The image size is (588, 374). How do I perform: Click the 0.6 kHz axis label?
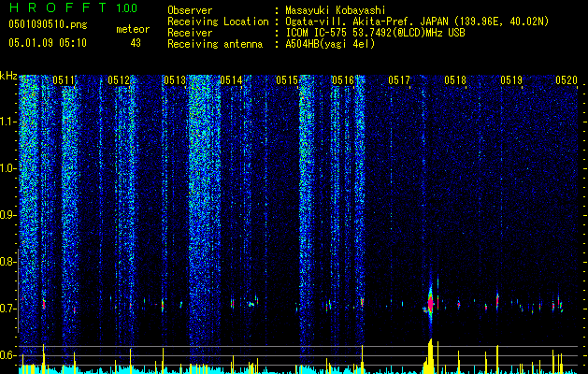coord(7,355)
